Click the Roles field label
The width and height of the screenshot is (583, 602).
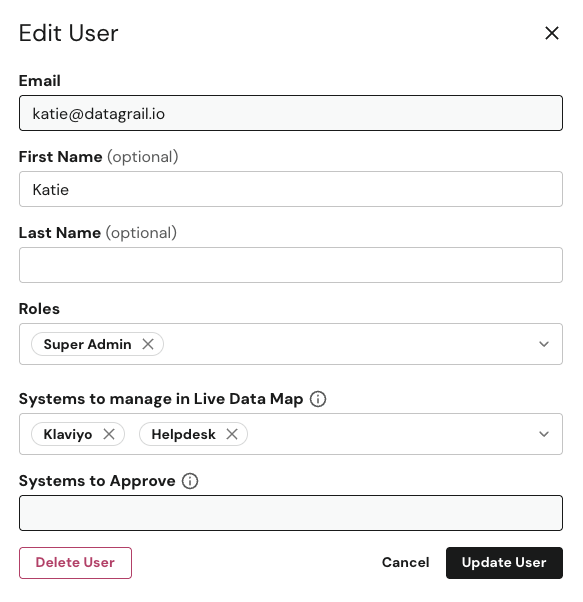[x=39, y=309]
